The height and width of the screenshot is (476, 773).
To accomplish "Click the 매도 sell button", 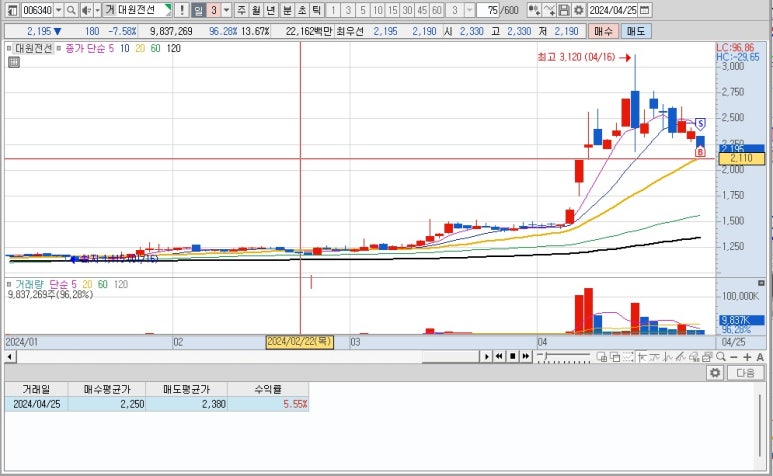I will [x=636, y=31].
